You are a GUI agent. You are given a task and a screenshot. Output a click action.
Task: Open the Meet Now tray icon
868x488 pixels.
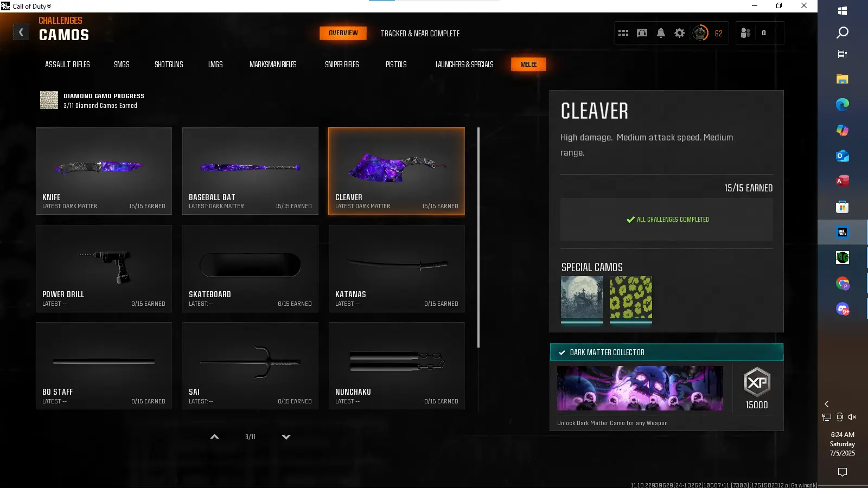(840, 417)
